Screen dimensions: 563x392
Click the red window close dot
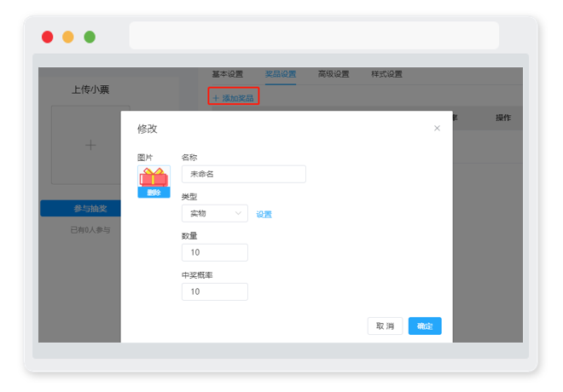48,37
